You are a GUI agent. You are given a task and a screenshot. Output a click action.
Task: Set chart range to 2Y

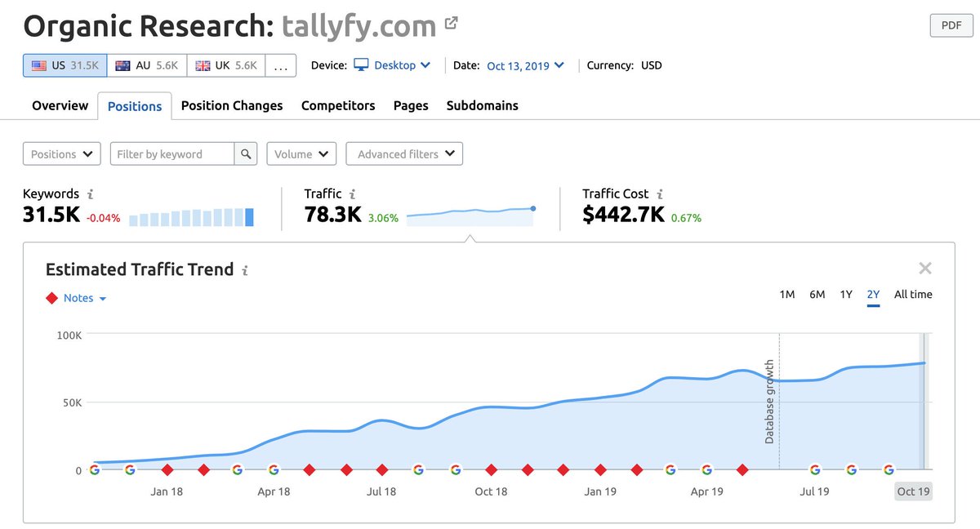[x=873, y=295]
